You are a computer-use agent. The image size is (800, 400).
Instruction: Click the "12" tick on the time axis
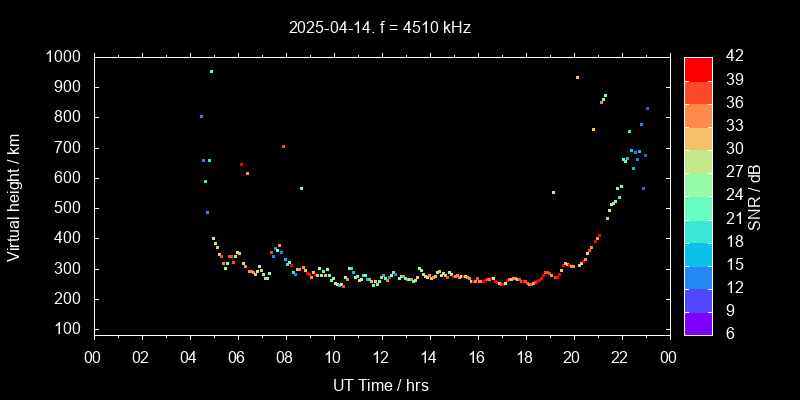point(381,358)
